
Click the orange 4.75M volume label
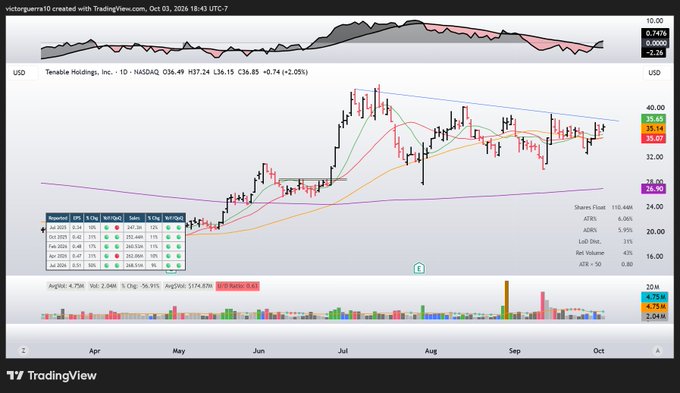pos(655,307)
